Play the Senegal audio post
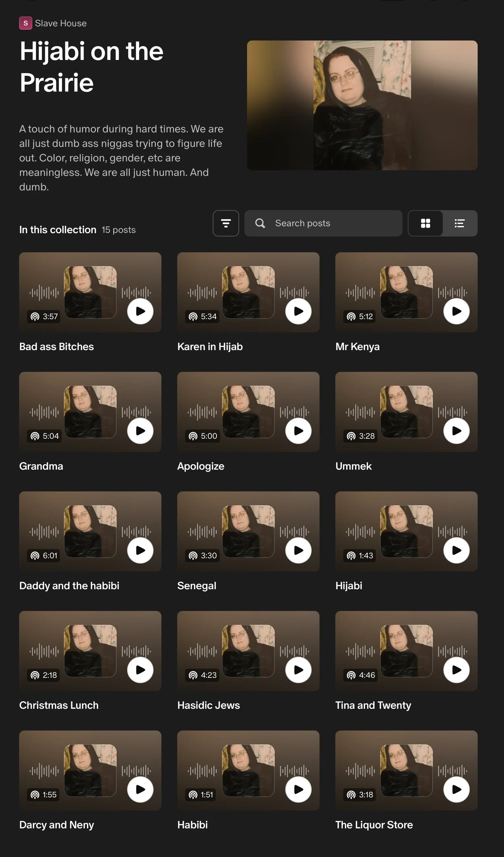The height and width of the screenshot is (857, 504). (298, 550)
